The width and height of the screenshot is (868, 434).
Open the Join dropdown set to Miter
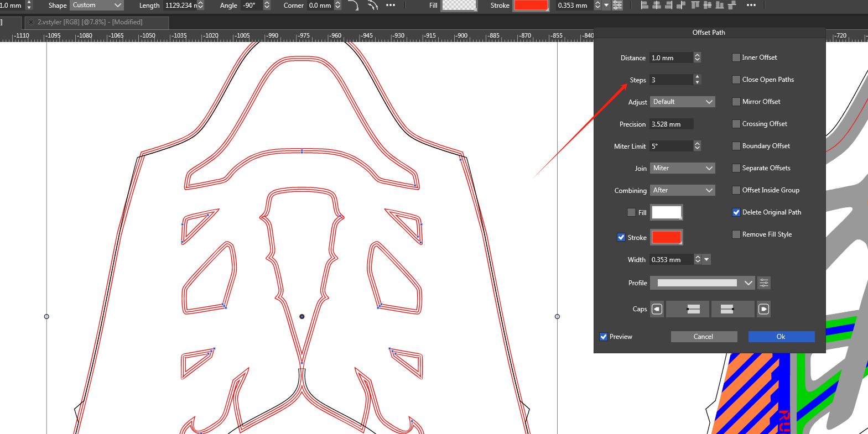682,168
